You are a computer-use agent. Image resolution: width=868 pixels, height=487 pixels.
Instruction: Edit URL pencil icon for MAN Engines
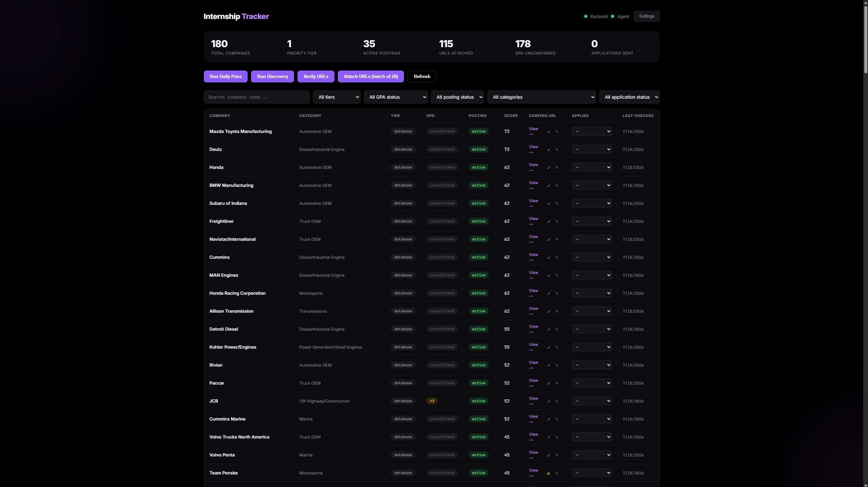pos(557,275)
